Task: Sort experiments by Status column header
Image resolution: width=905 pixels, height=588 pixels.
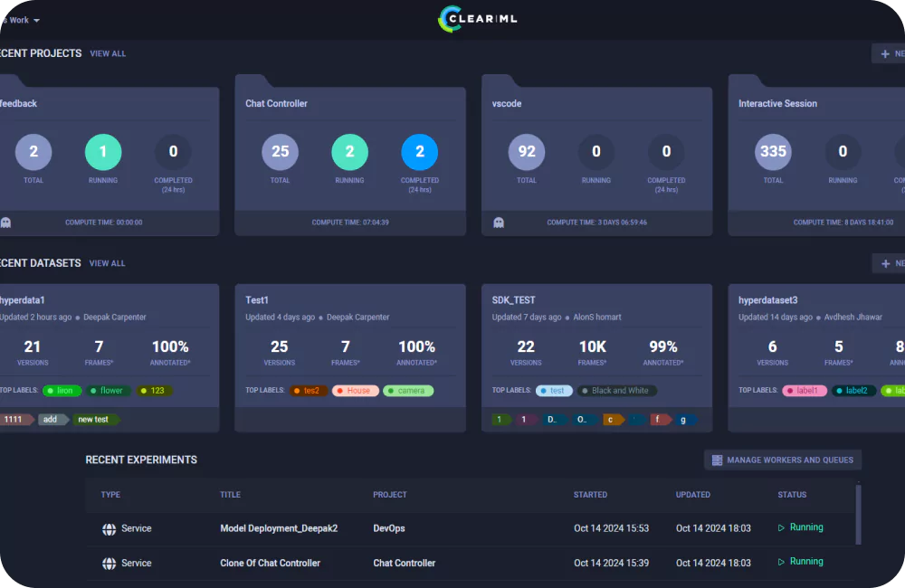Action: 792,495
